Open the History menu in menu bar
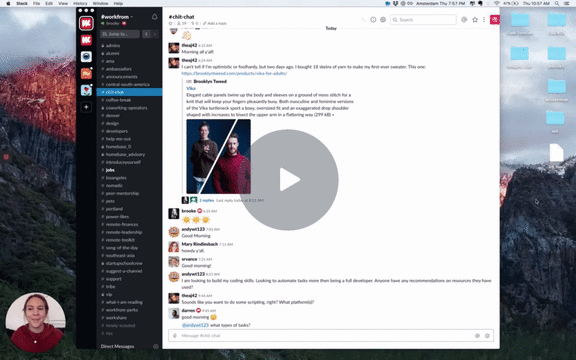576x360 pixels. pyautogui.click(x=80, y=3)
